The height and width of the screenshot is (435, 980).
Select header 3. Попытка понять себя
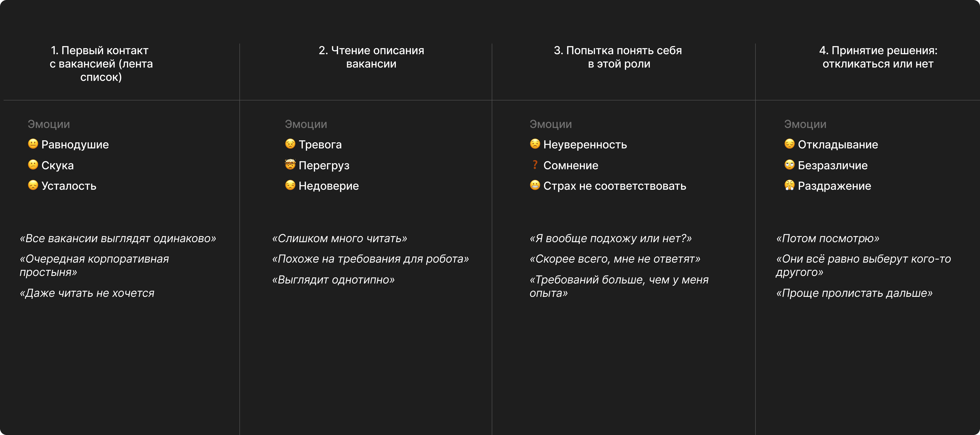(x=618, y=57)
